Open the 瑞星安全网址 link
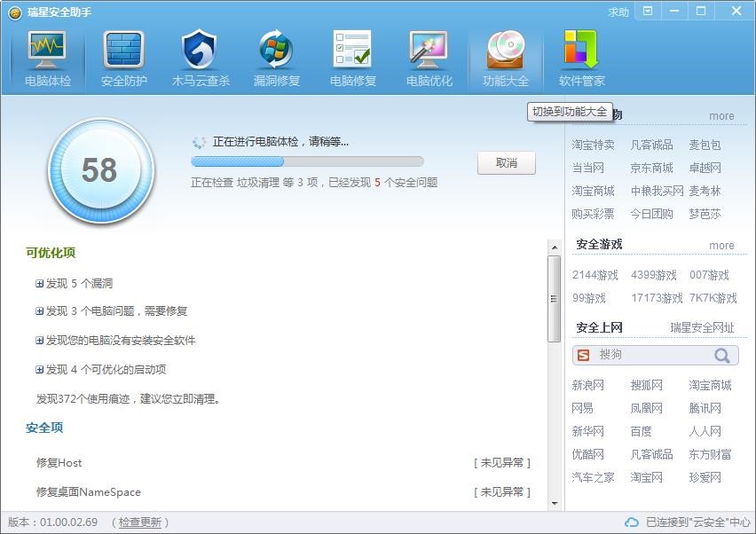Viewport: 756px width, 534px height. click(702, 327)
